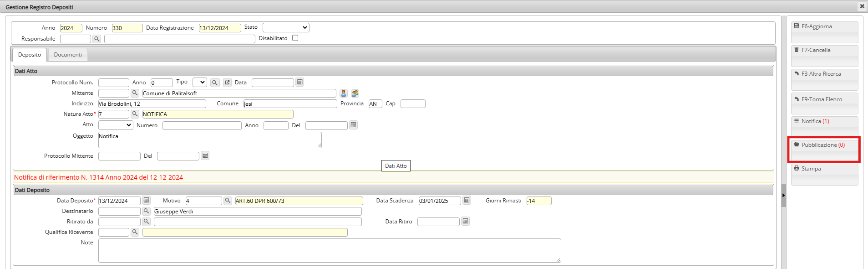The height and width of the screenshot is (269, 868).
Task: Open the Protocollo external link icon
Action: click(x=227, y=83)
